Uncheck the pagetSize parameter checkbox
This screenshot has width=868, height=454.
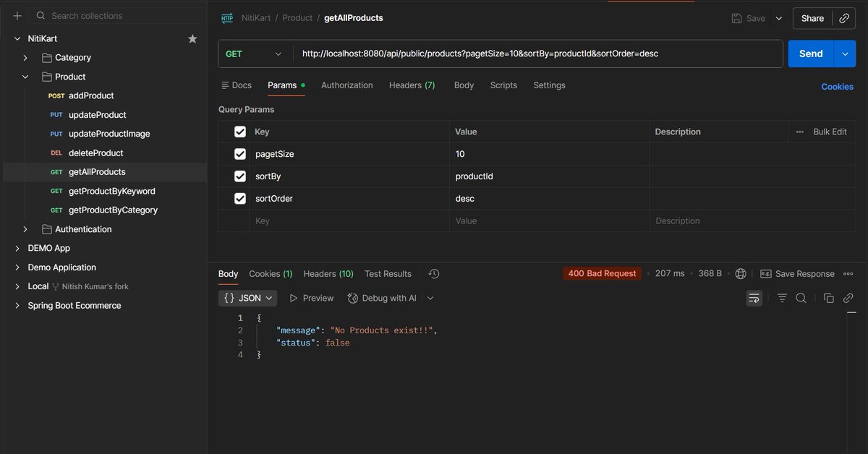[x=240, y=154]
